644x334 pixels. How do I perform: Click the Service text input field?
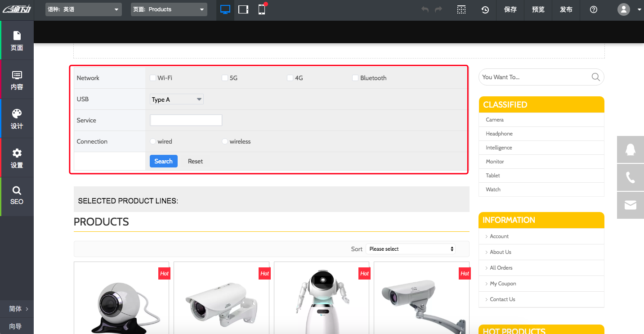click(x=186, y=120)
